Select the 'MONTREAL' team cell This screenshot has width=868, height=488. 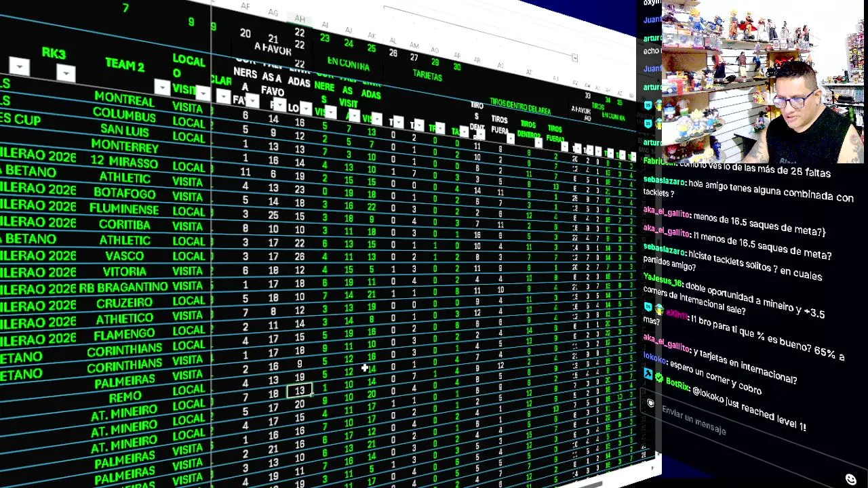tap(124, 100)
